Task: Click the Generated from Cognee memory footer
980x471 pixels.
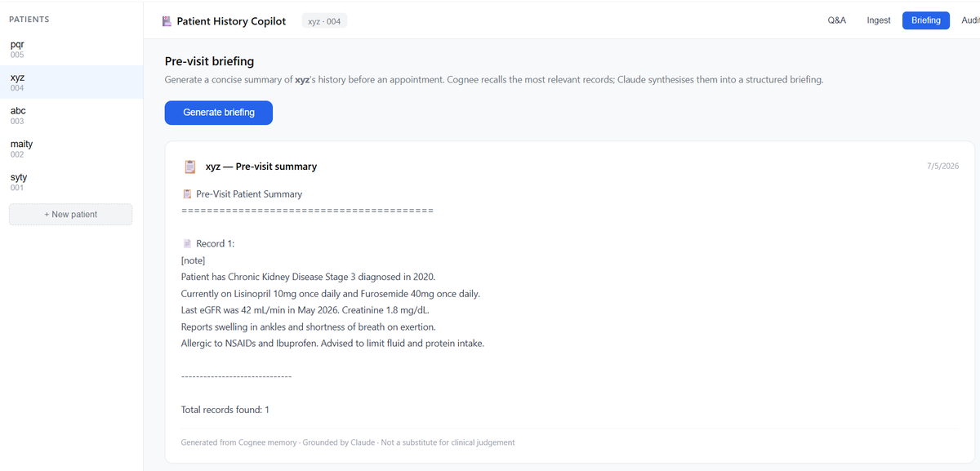Action: click(348, 442)
